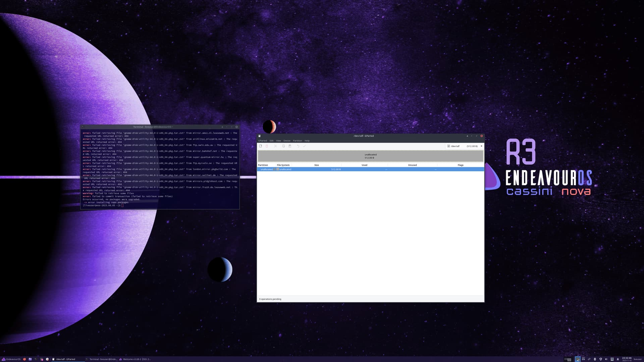
Task: Click the round white launcher icon in taskbar
Action: tap(47, 359)
